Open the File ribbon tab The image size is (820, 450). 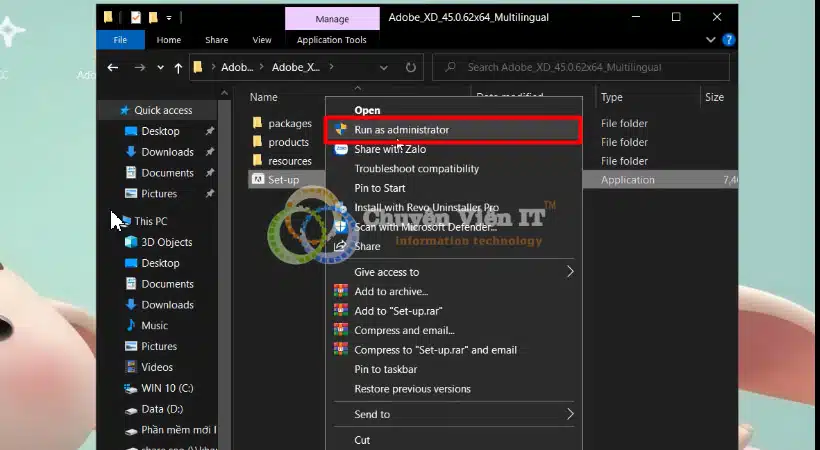pyautogui.click(x=120, y=40)
